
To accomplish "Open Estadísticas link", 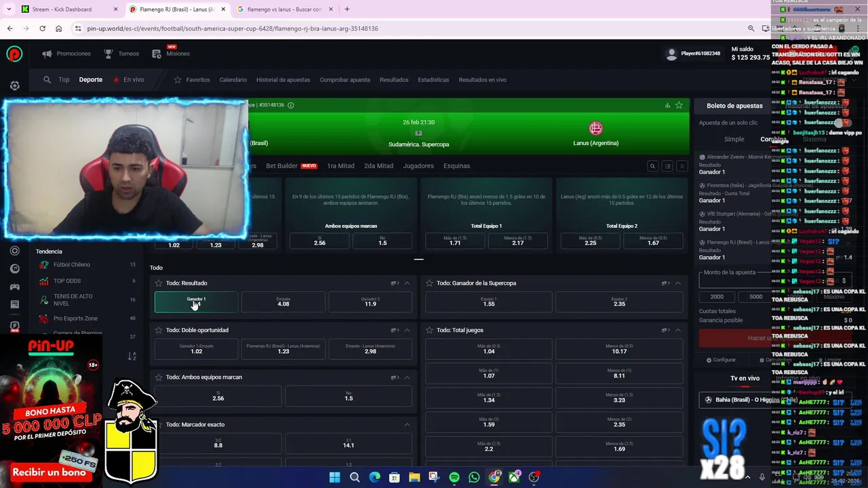I will (433, 79).
